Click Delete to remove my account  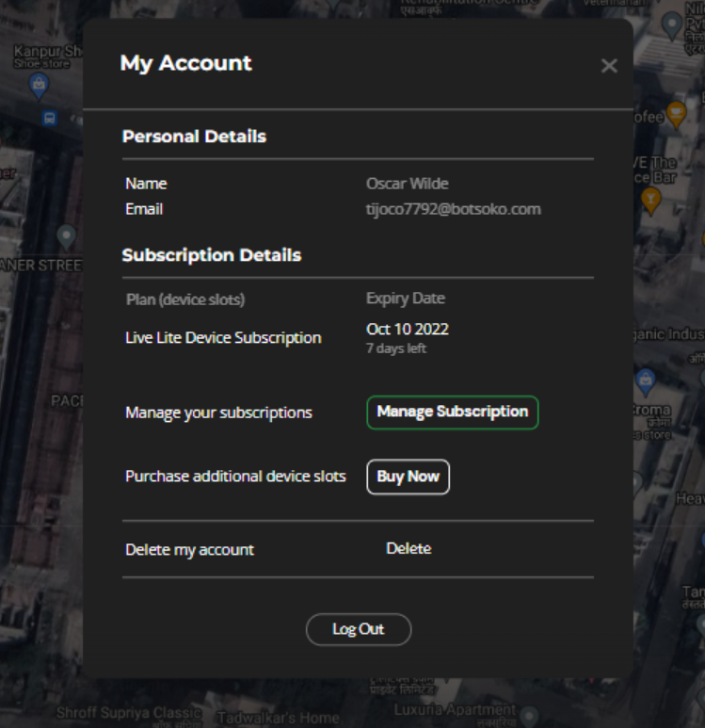coord(409,548)
